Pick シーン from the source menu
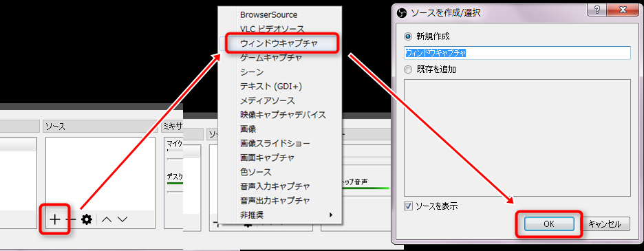Image resolution: width=644 pixels, height=251 pixels. coord(279,72)
